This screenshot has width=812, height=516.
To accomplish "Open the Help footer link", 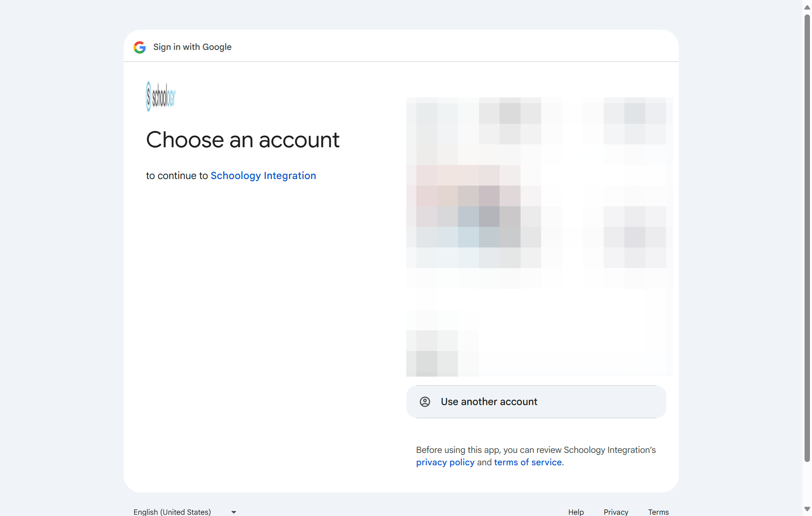I will [576, 512].
